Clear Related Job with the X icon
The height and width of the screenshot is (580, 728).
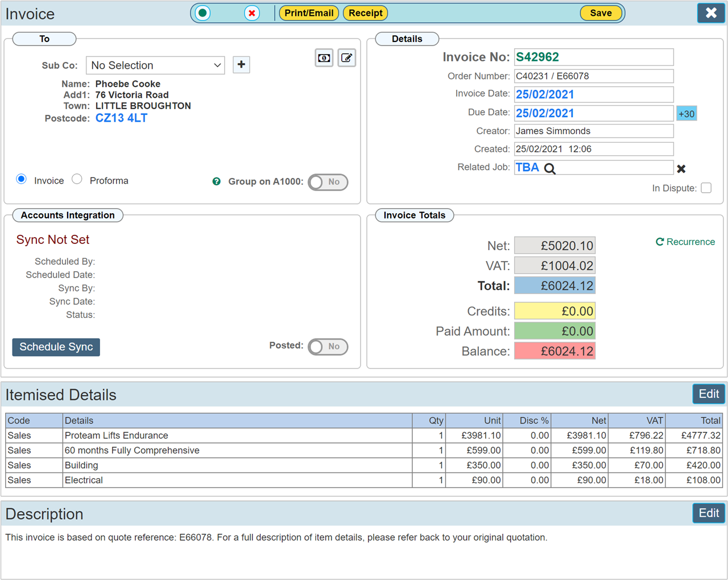[681, 169]
